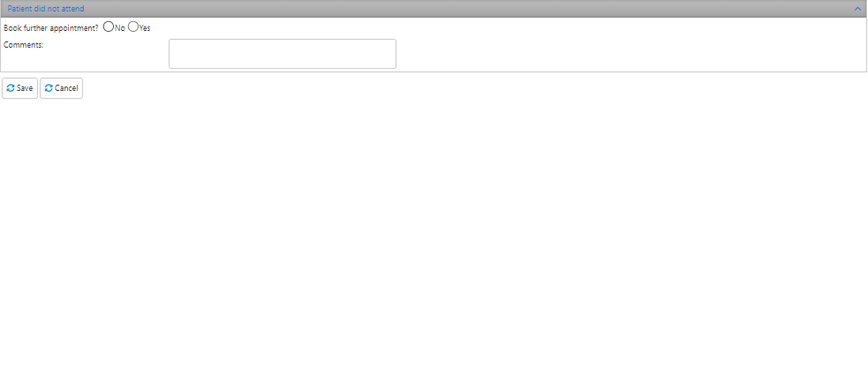Click the 'Patient did not attend' header title

(46, 9)
